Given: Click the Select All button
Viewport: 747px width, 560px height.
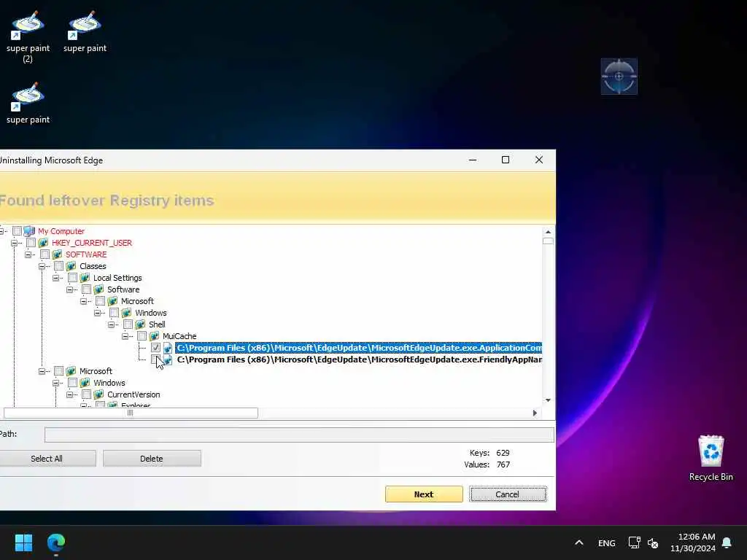Looking at the screenshot, I should [x=47, y=459].
